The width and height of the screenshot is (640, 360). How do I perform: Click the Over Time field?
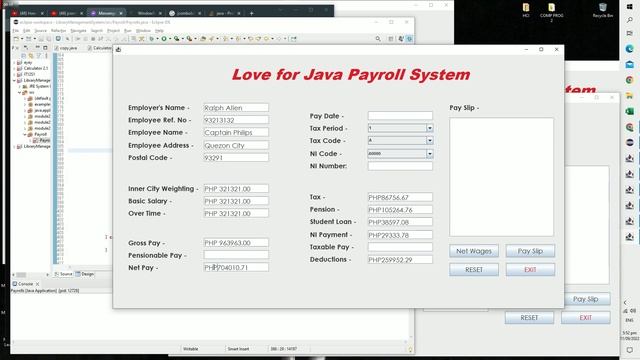[x=236, y=213]
